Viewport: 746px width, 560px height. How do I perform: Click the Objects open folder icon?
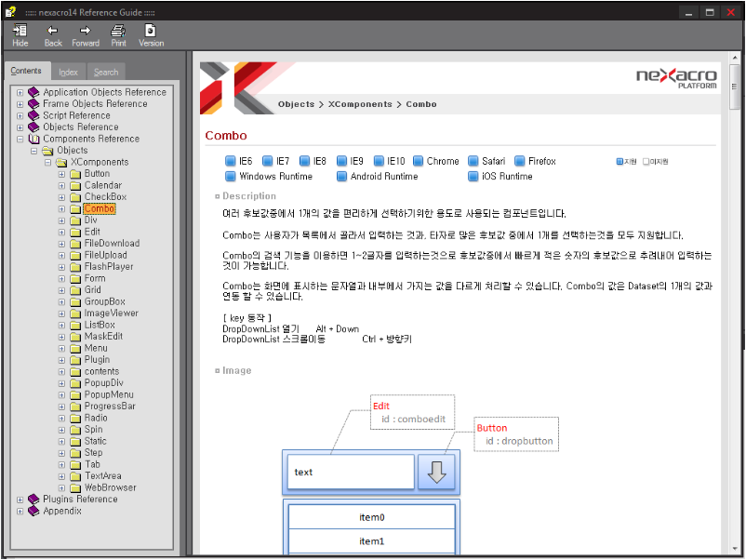pyautogui.click(x=47, y=151)
